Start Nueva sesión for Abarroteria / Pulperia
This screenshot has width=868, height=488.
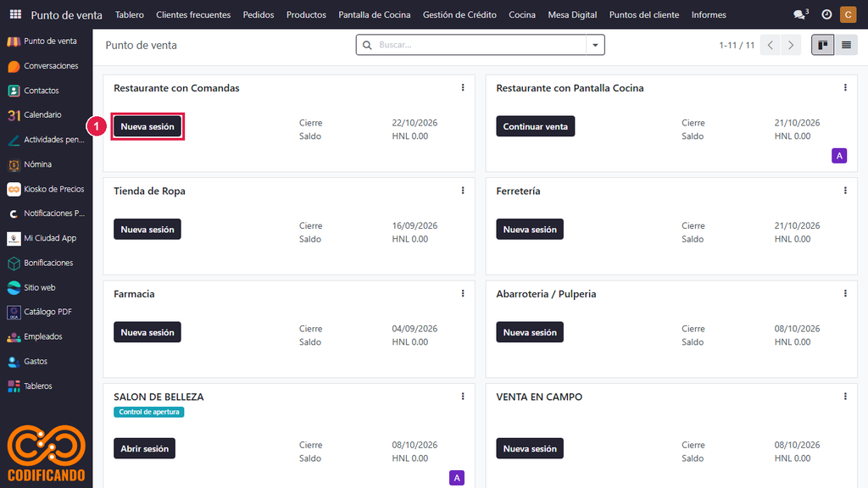[530, 332]
